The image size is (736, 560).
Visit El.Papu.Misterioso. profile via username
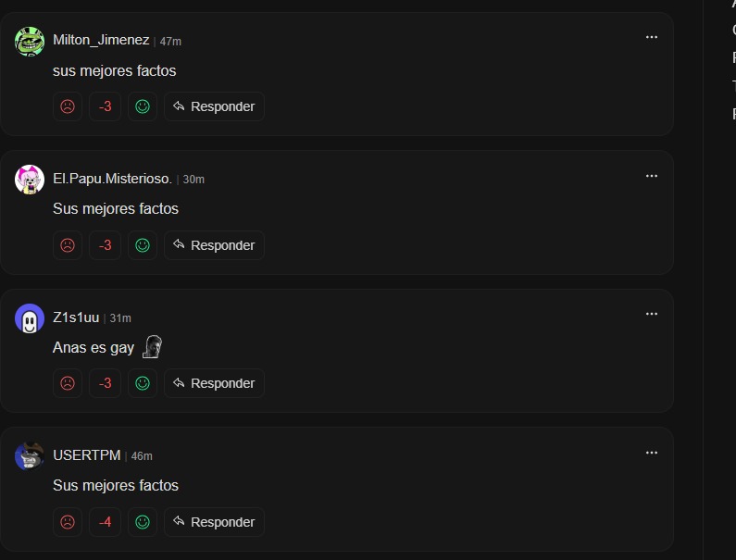(112, 179)
